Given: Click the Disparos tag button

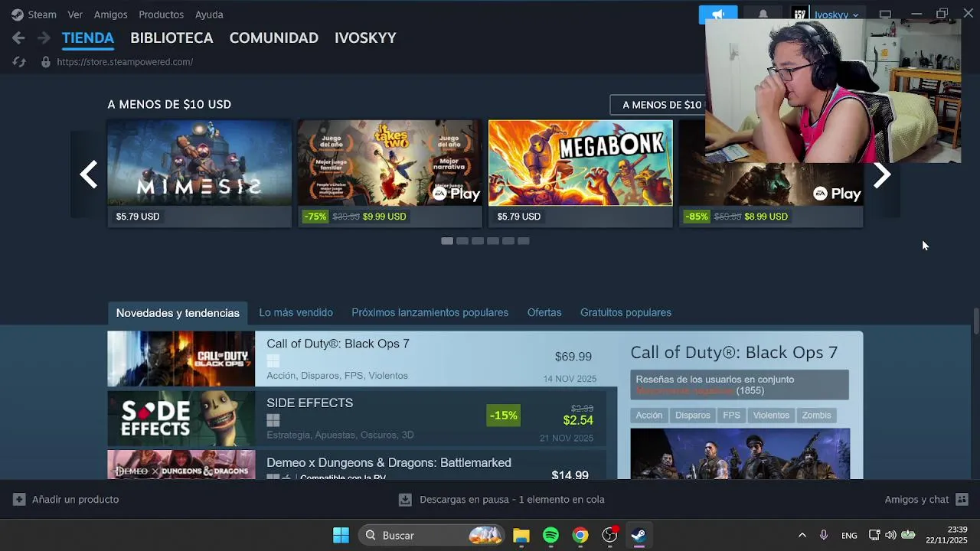Looking at the screenshot, I should (693, 415).
